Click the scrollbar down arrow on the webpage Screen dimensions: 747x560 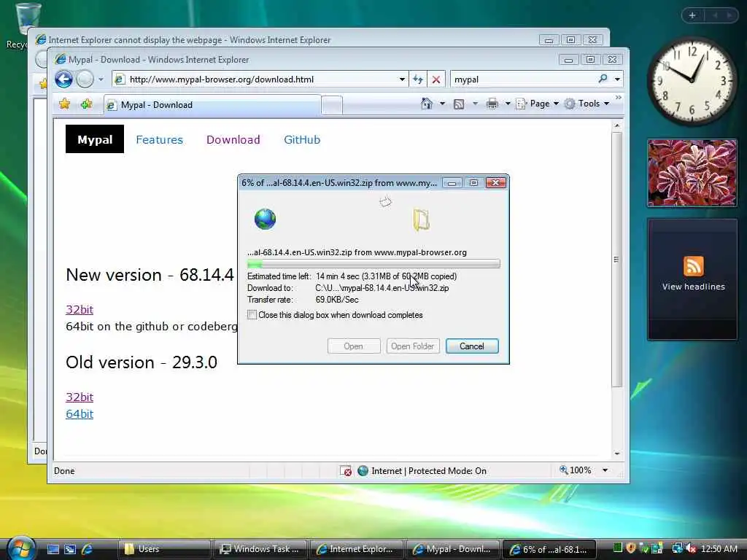617,454
